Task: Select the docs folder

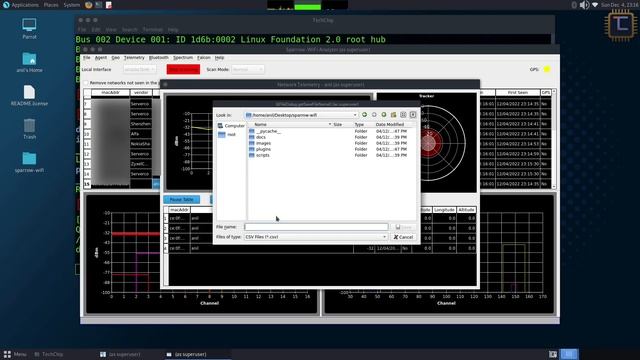Action: (x=258, y=137)
